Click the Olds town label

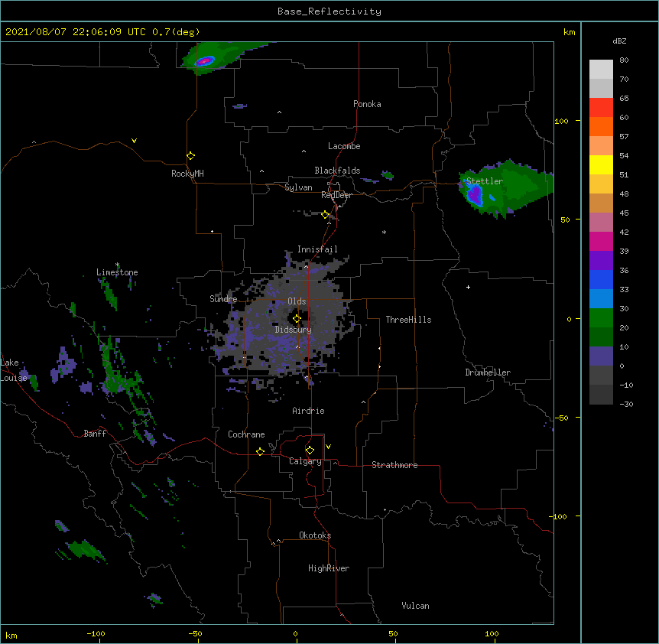[297, 301]
